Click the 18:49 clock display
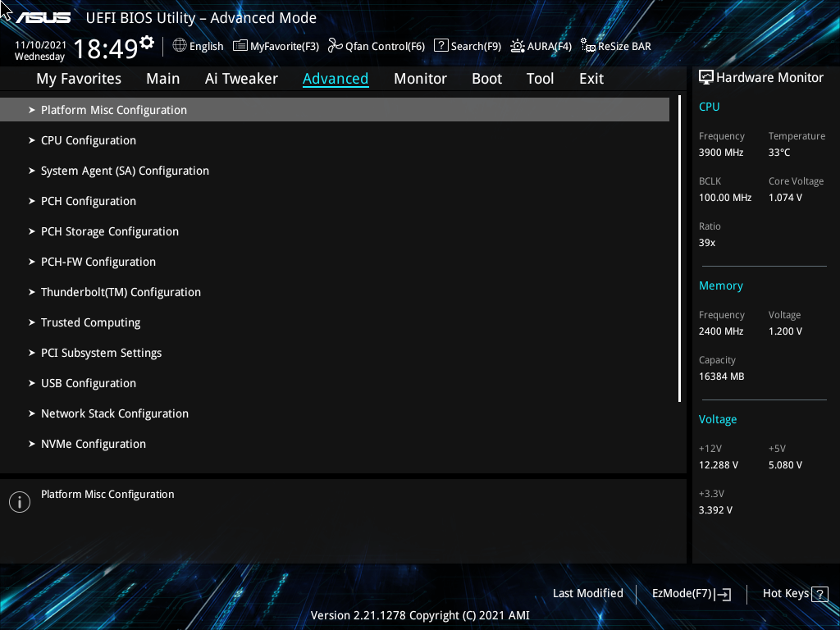The height and width of the screenshot is (630, 840). (106, 48)
